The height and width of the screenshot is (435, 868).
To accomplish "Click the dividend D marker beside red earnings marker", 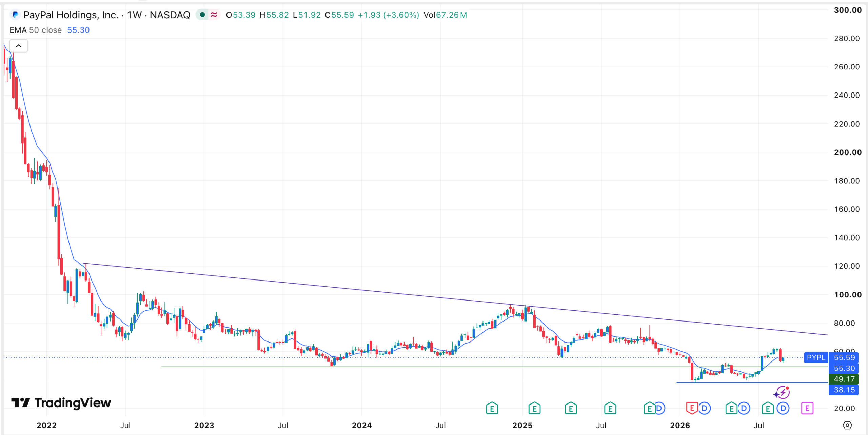I will [x=705, y=408].
